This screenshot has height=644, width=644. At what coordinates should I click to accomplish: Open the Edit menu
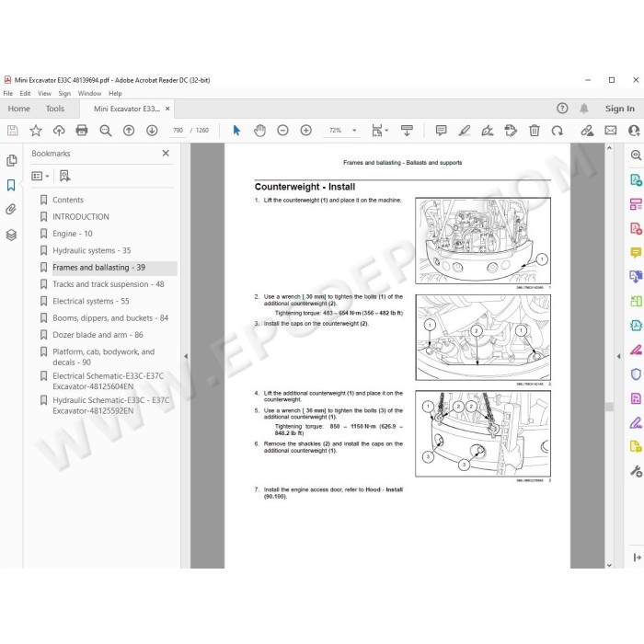[x=25, y=93]
